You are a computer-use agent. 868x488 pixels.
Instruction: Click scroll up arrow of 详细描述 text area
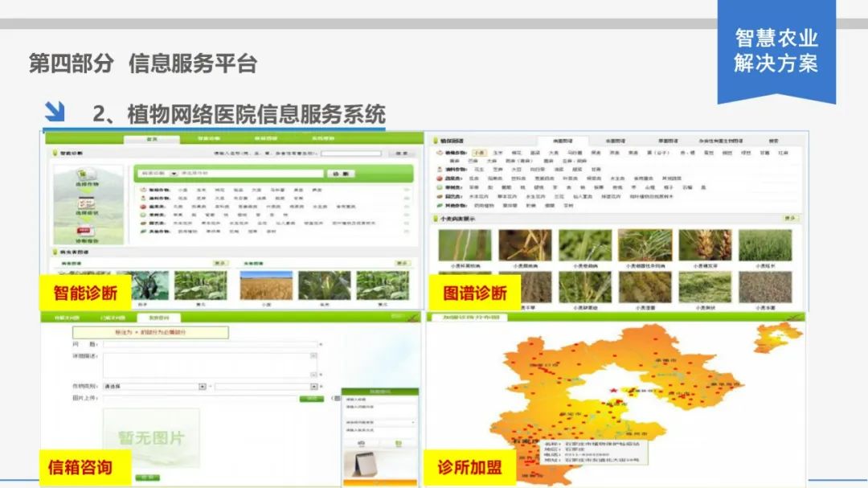(x=314, y=356)
